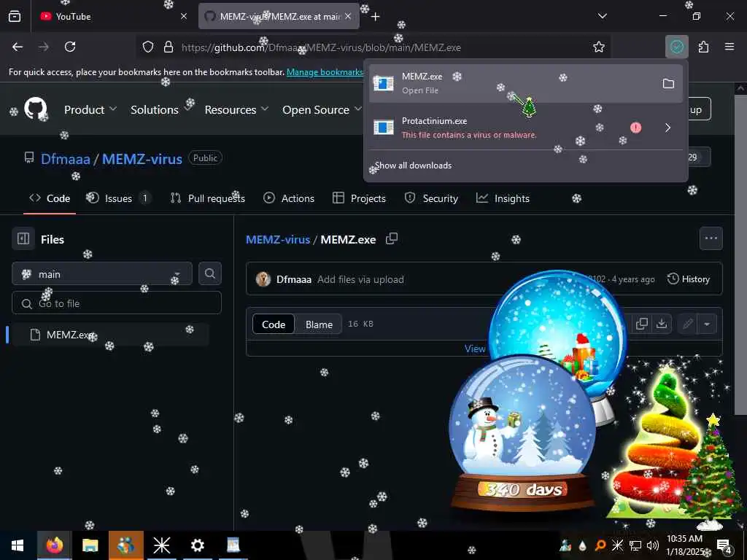This screenshot has width=747, height=560.
Task: Collapse the file tree panel icon
Action: coord(23,238)
